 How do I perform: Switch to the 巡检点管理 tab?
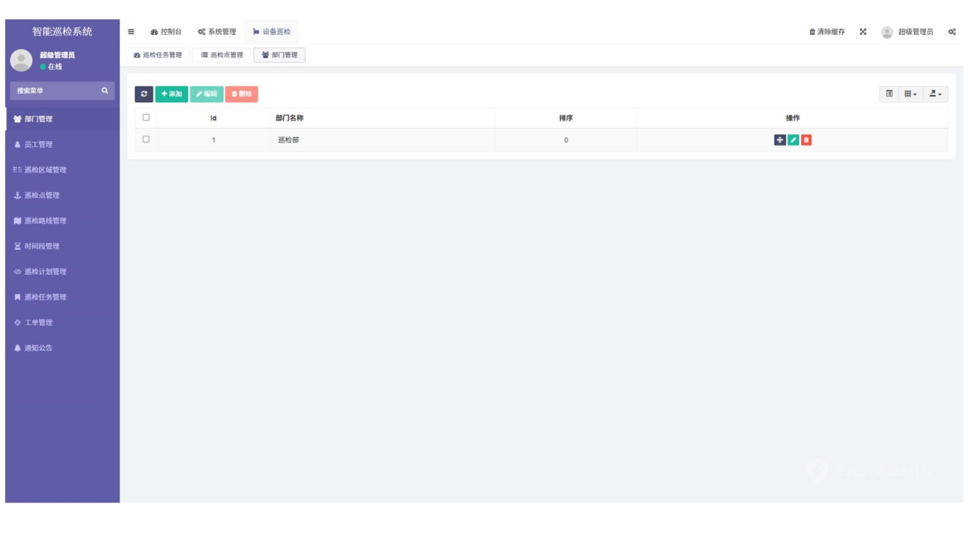pyautogui.click(x=222, y=55)
